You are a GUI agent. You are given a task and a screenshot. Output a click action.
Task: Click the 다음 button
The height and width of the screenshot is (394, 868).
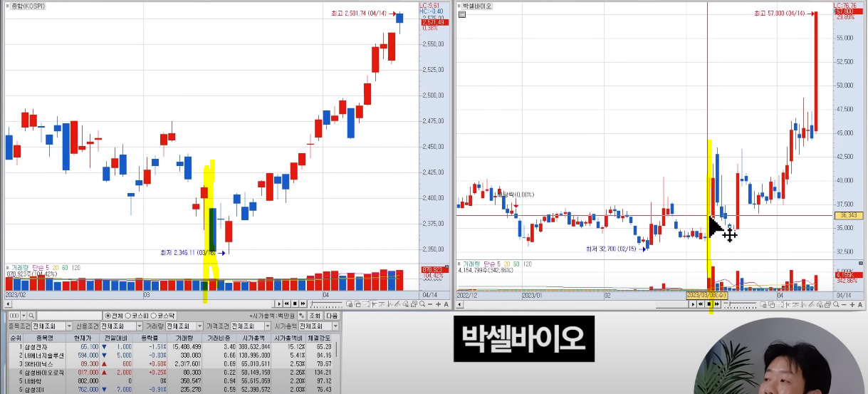pyautogui.click(x=333, y=316)
